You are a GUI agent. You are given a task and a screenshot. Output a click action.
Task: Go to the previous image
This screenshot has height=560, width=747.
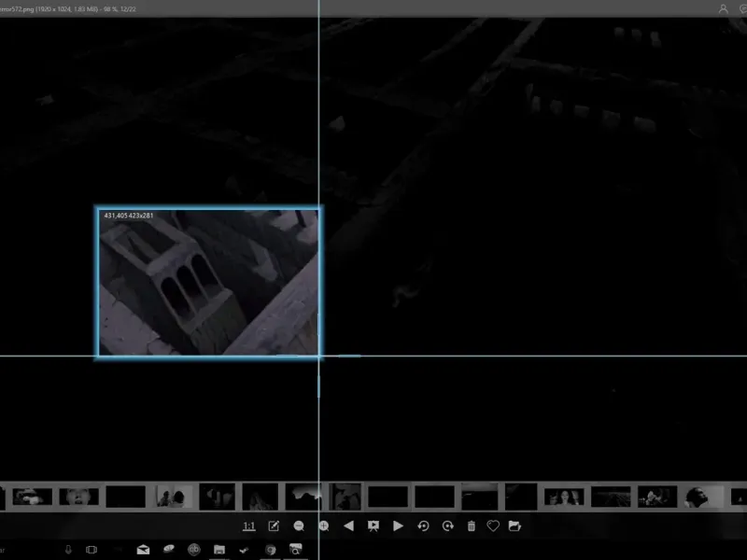348,526
